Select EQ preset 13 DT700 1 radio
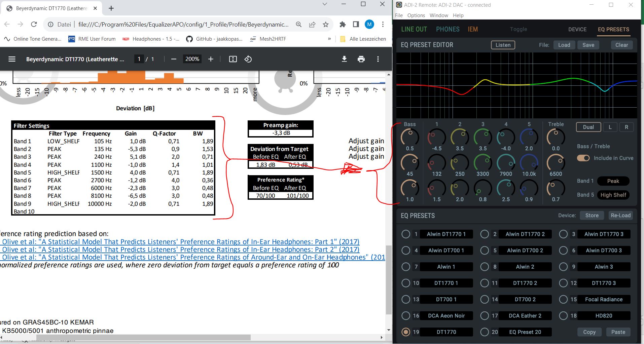 406,299
